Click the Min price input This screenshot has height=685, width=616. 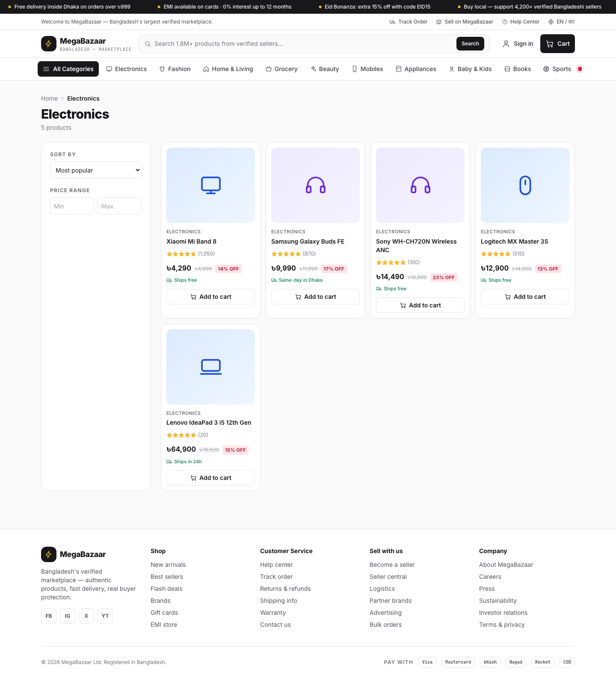pos(72,206)
